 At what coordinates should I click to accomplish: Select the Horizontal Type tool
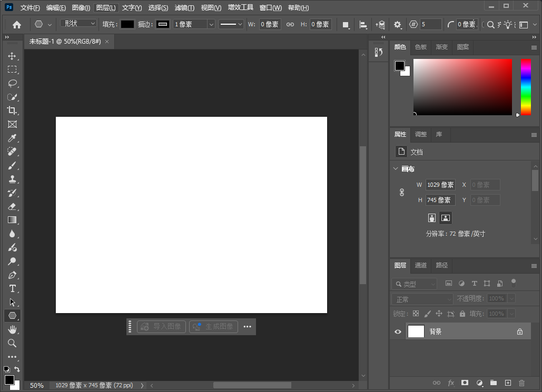click(x=12, y=288)
